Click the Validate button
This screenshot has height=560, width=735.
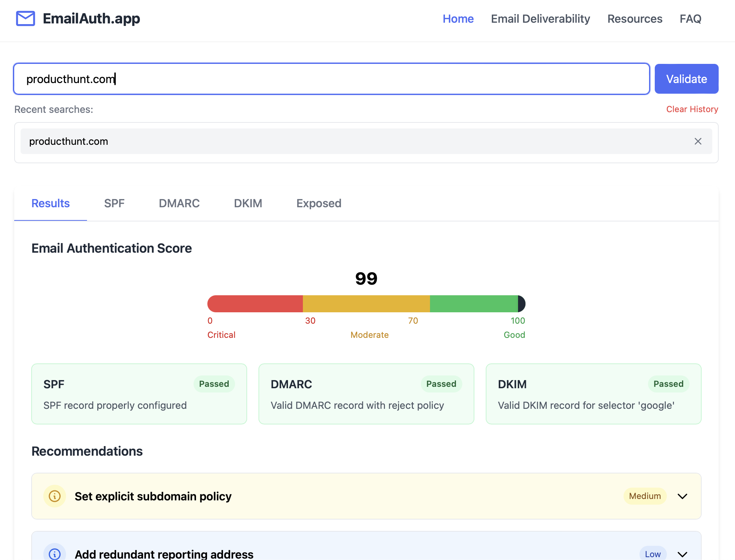[686, 79]
